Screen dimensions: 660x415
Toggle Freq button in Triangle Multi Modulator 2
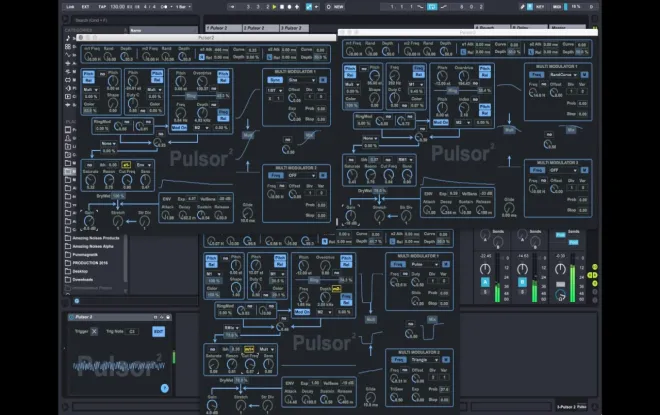click(x=398, y=360)
